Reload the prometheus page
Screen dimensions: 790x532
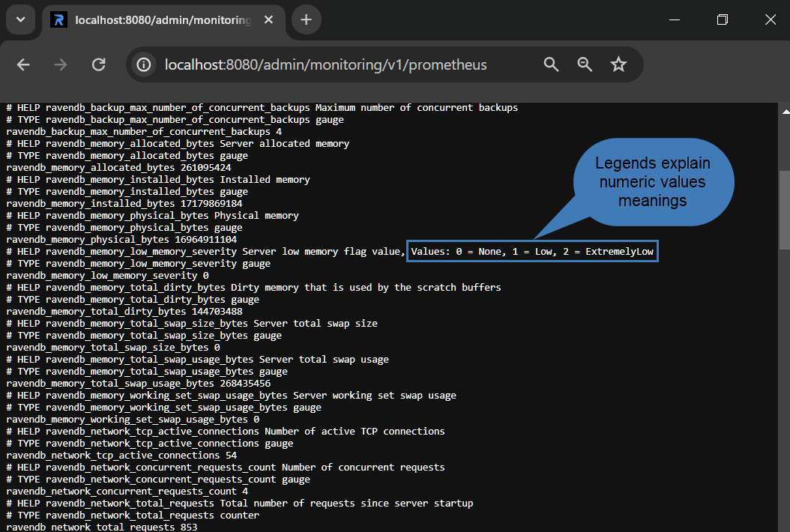point(99,64)
